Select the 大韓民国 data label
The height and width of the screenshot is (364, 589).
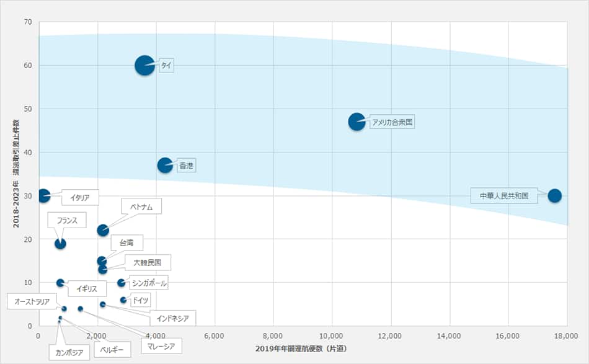148,262
